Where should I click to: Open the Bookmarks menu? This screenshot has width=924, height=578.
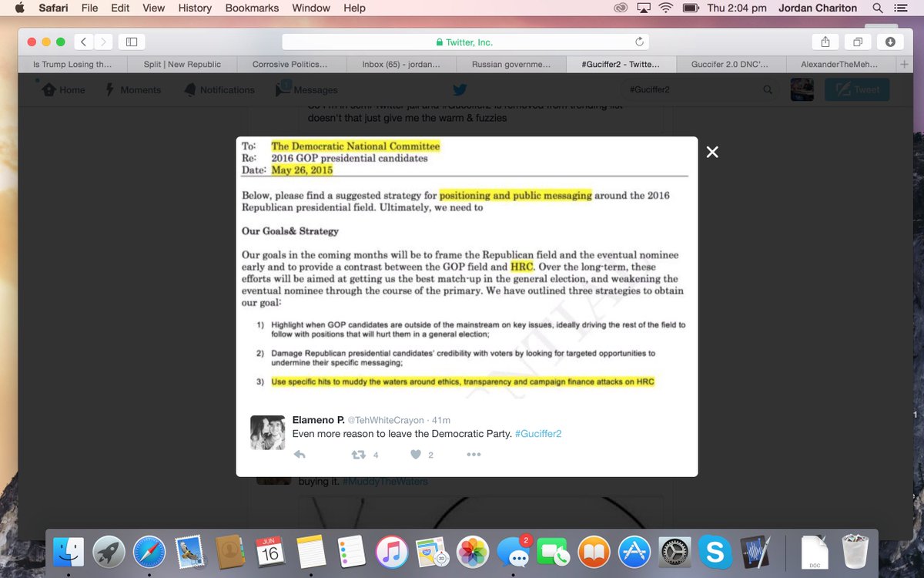click(252, 8)
